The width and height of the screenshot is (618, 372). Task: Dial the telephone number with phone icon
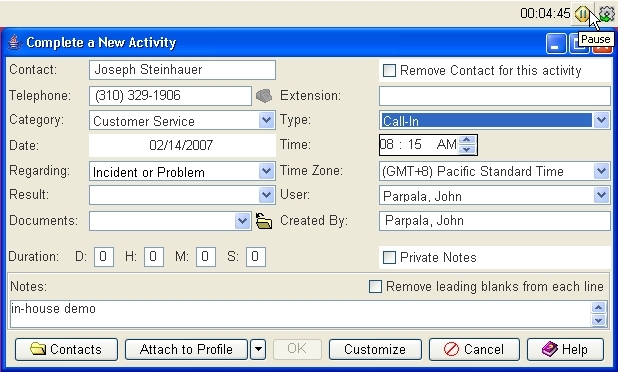click(x=264, y=96)
